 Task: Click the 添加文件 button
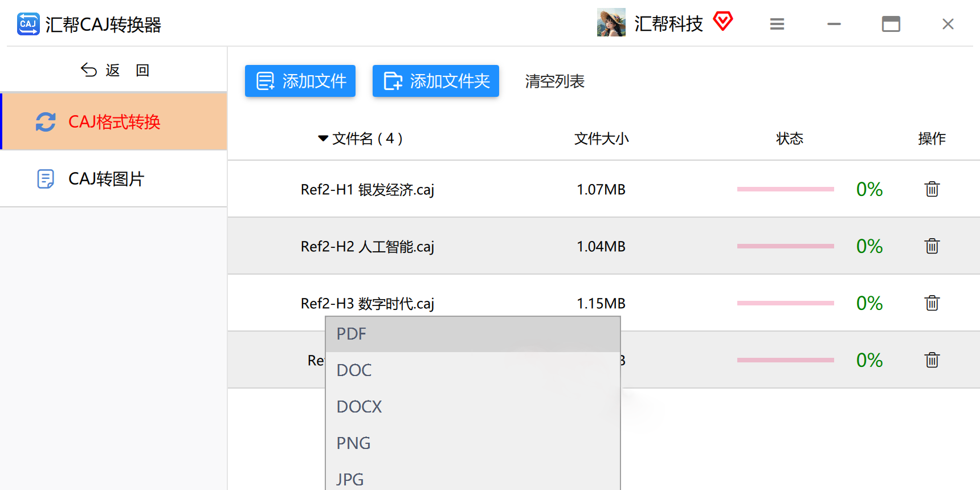point(300,81)
